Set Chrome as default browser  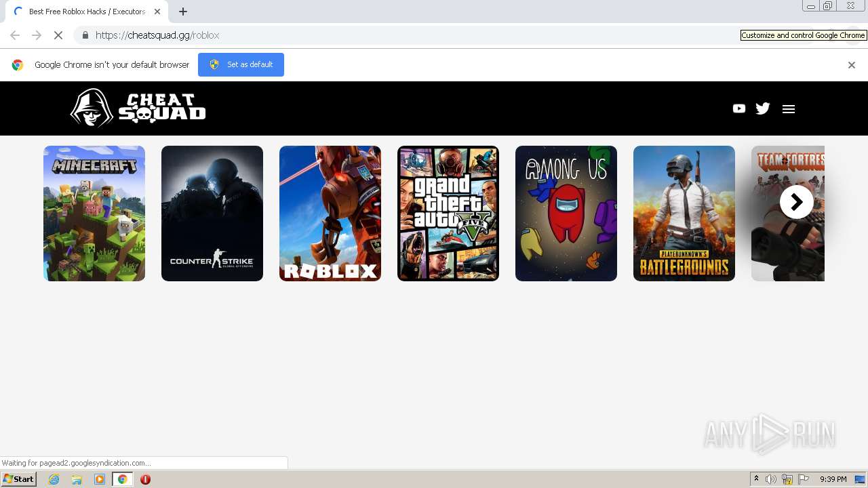click(241, 64)
